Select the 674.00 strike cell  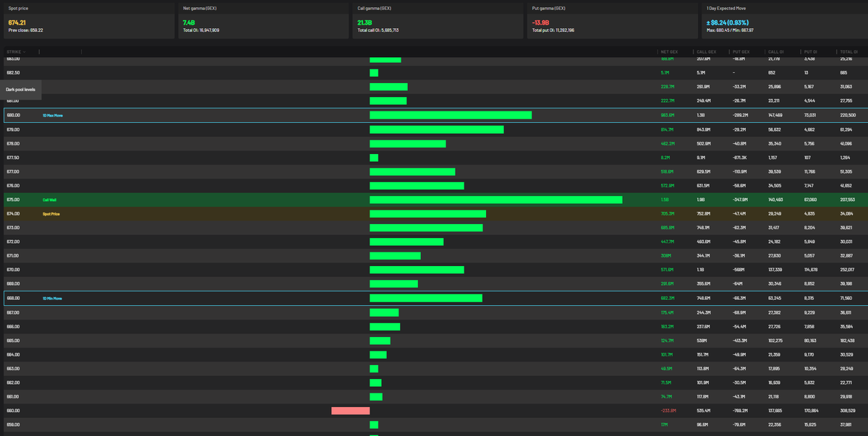point(12,214)
